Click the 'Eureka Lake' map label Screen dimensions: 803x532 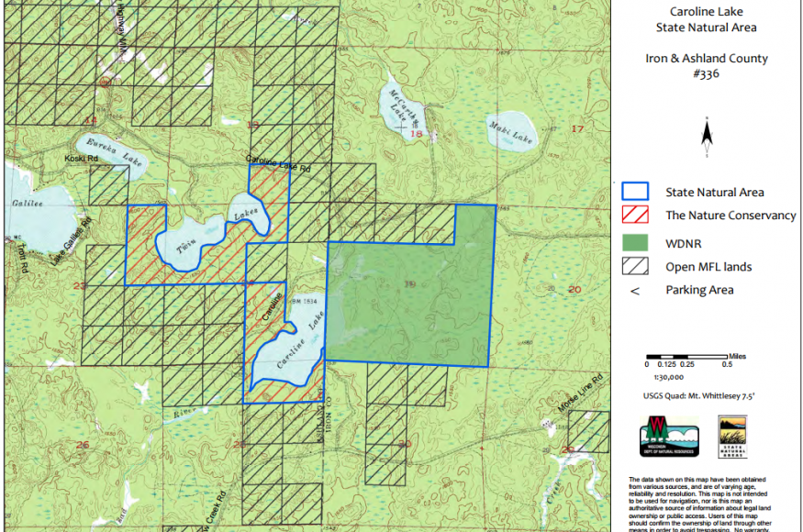coord(114,151)
